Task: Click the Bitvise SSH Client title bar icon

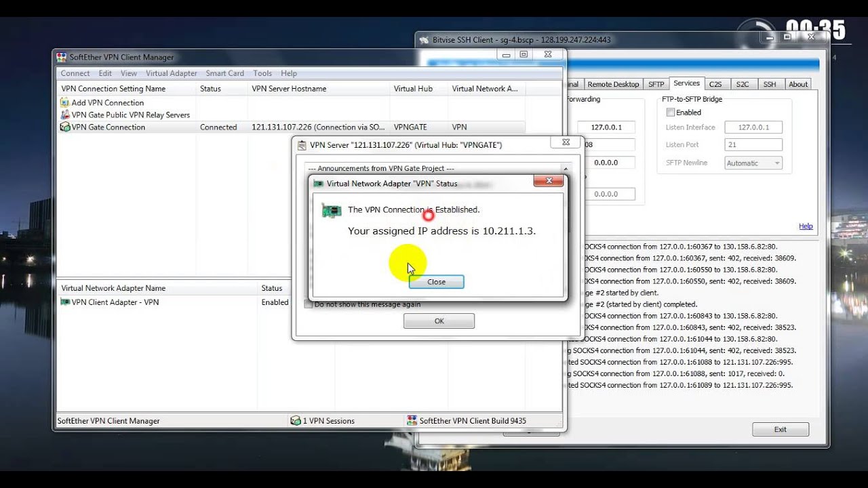Action: pyautogui.click(x=425, y=40)
